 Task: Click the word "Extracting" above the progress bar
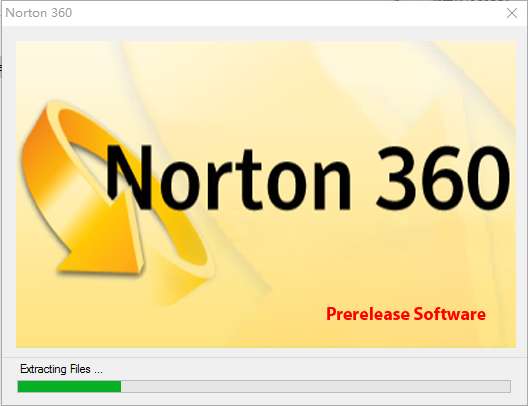click(x=43, y=369)
